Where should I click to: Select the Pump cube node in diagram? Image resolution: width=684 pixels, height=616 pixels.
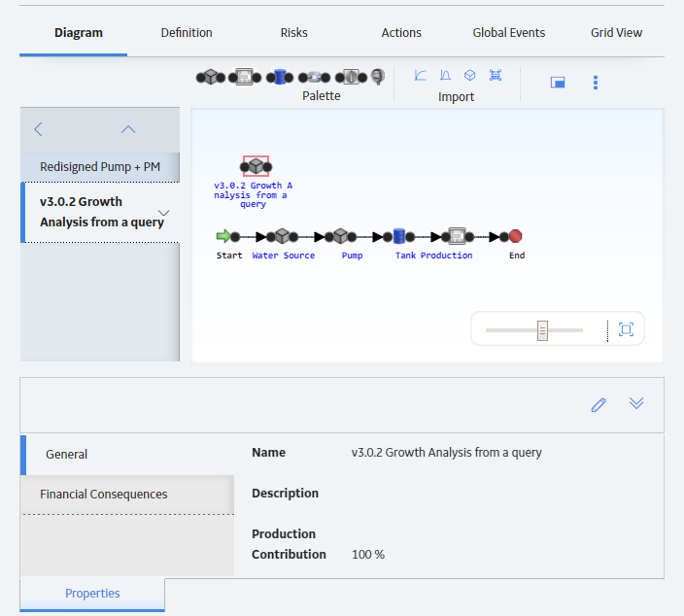point(341,236)
